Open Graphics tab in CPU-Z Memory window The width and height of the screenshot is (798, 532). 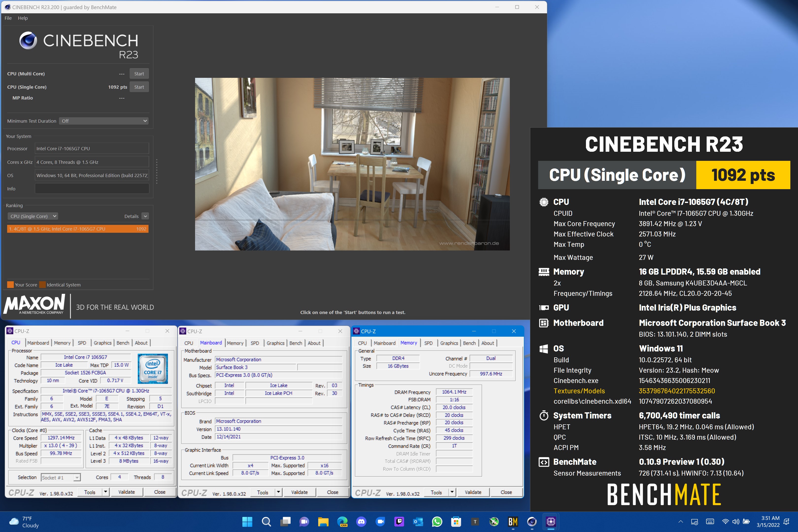[x=449, y=343]
